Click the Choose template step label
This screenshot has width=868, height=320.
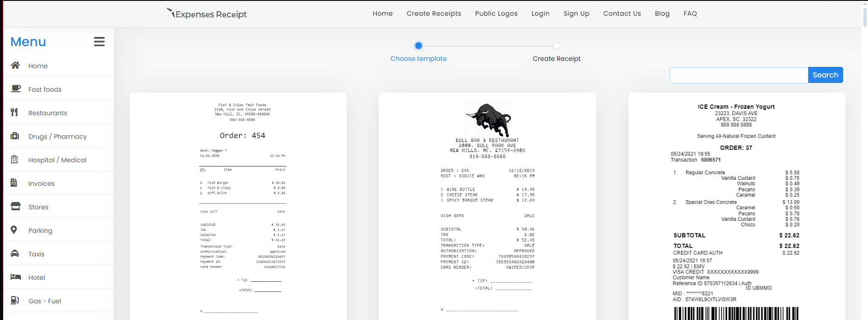click(419, 59)
